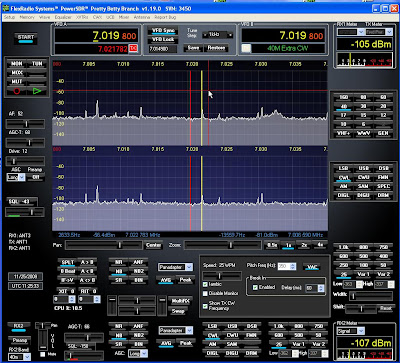Click the filter shift Reset button
The image size is (400, 363).
(385, 309)
